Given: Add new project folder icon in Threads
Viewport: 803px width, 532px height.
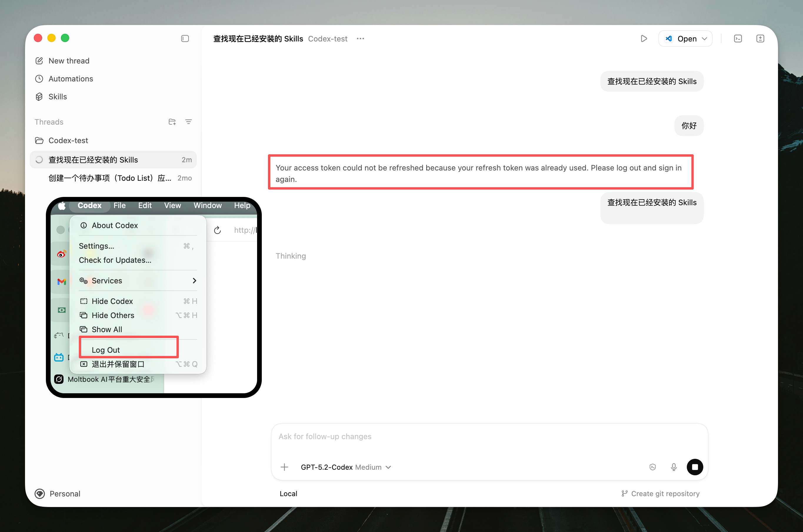Looking at the screenshot, I should pyautogui.click(x=172, y=122).
